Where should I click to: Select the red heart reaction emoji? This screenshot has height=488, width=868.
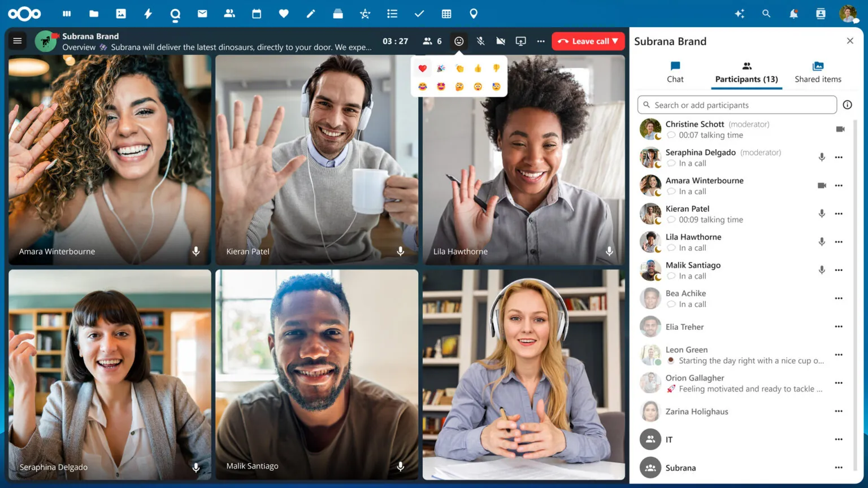coord(422,68)
